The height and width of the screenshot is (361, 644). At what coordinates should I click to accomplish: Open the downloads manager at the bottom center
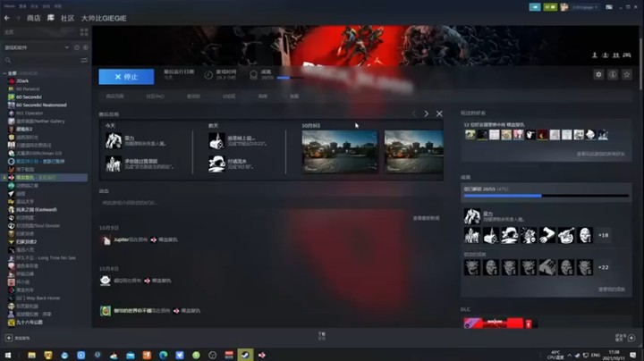pos(322,336)
